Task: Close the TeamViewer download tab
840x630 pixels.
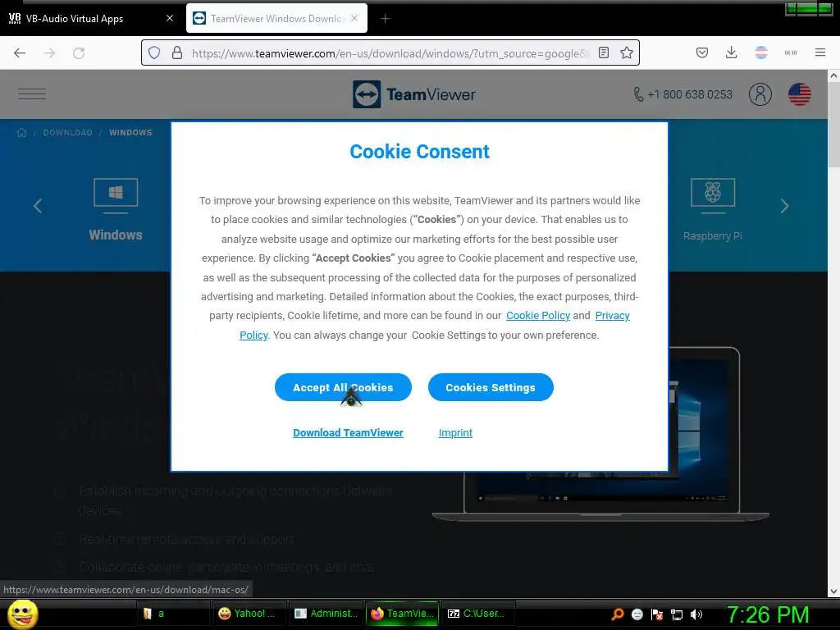Action: click(354, 18)
